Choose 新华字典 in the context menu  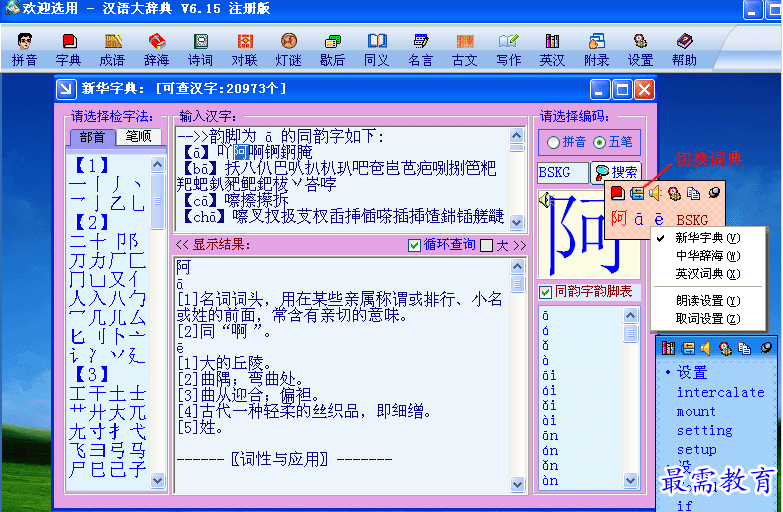click(708, 238)
